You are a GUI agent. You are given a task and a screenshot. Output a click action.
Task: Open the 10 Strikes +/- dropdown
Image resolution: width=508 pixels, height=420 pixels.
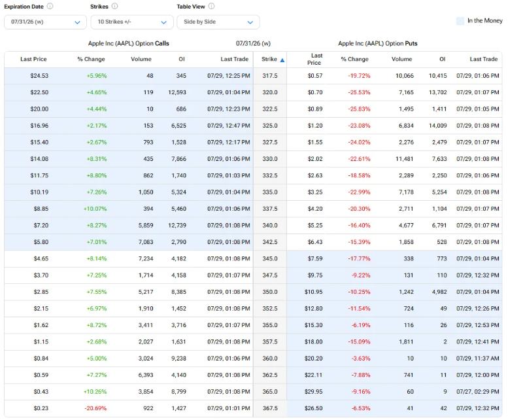click(x=132, y=22)
